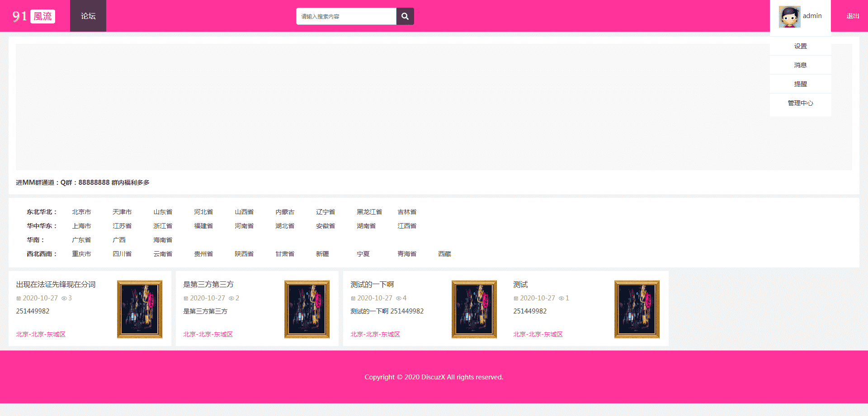This screenshot has width=868, height=416.
Task: Open the post titled 出现在法证先锋现在分词
Action: point(56,285)
